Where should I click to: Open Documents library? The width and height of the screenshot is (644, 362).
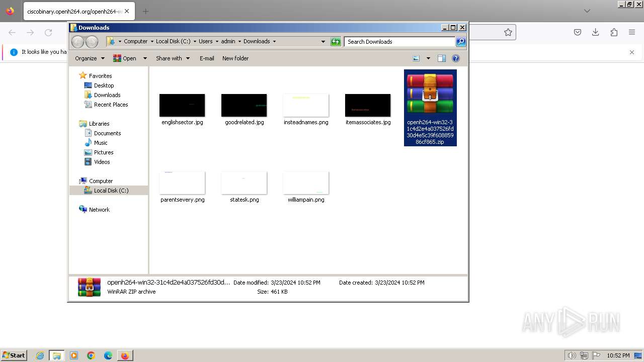107,133
